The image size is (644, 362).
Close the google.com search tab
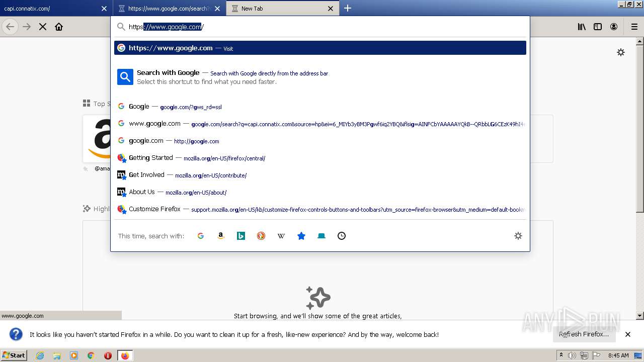(217, 9)
